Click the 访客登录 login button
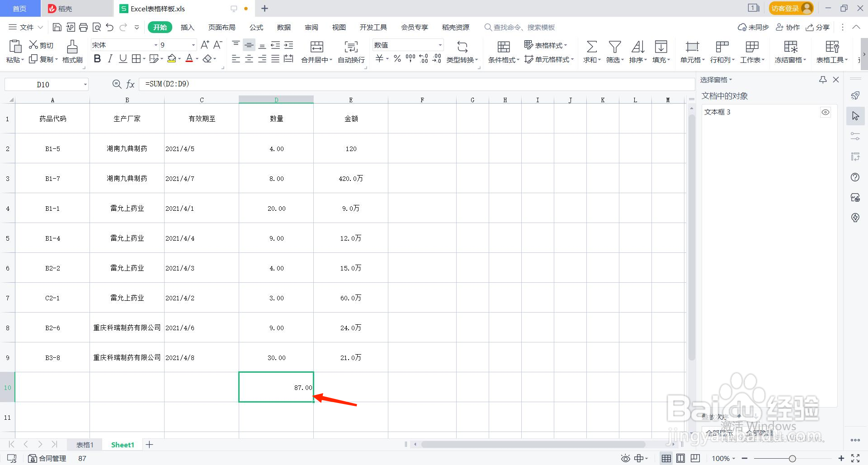 click(x=791, y=8)
